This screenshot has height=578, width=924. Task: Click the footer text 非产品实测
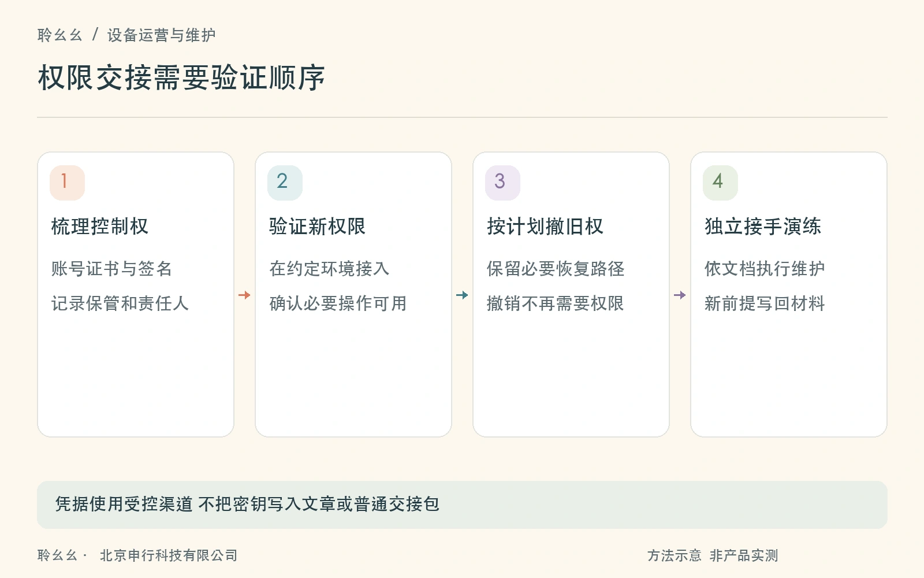pyautogui.click(x=744, y=555)
